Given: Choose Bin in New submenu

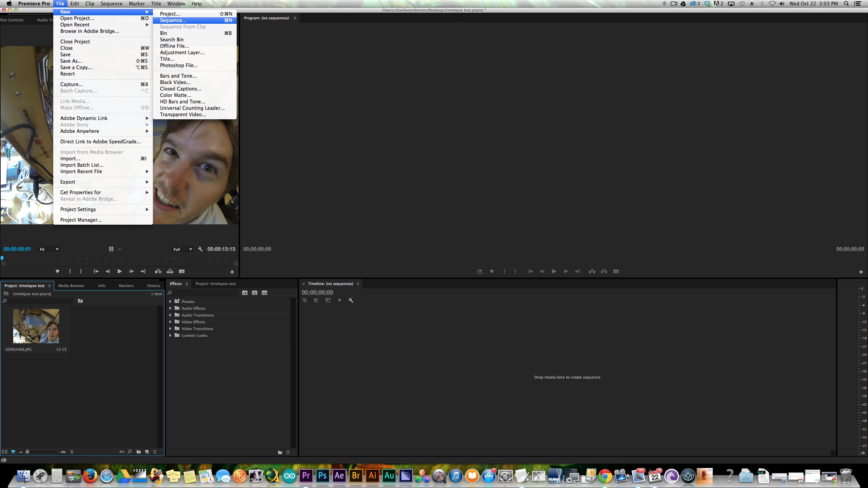Looking at the screenshot, I should tap(195, 33).
